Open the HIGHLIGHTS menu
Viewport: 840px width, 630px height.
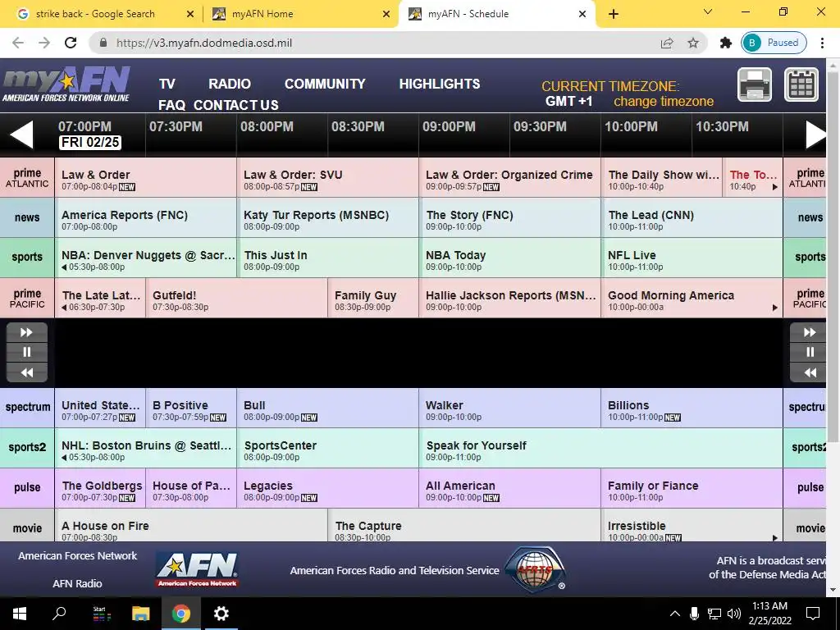[x=440, y=84]
